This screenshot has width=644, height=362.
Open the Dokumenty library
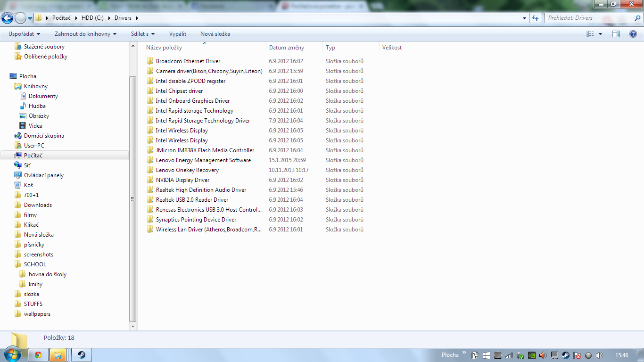[x=43, y=96]
